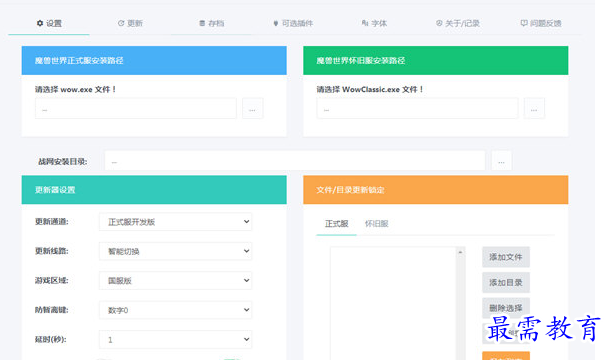Click the 魔兽世界怀旧服安装路径 header
Viewport: 609px width, 360px height.
[x=436, y=61]
